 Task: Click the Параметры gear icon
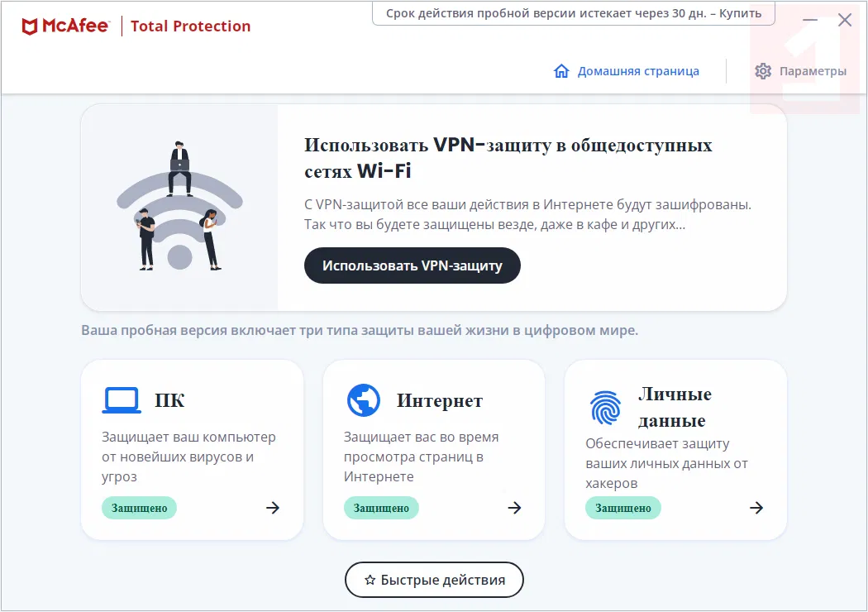coord(763,71)
